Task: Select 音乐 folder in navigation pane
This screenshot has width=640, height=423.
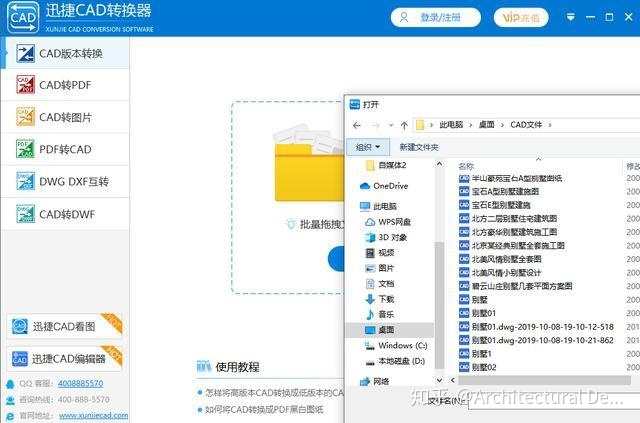Action: click(x=380, y=314)
